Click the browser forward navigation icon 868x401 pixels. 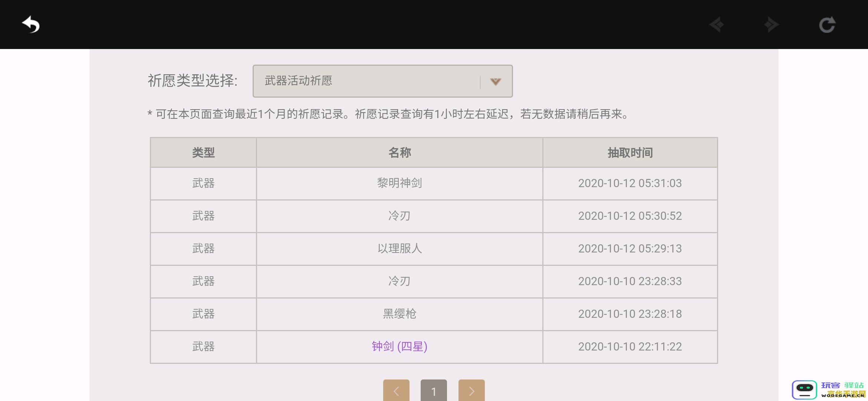click(772, 25)
